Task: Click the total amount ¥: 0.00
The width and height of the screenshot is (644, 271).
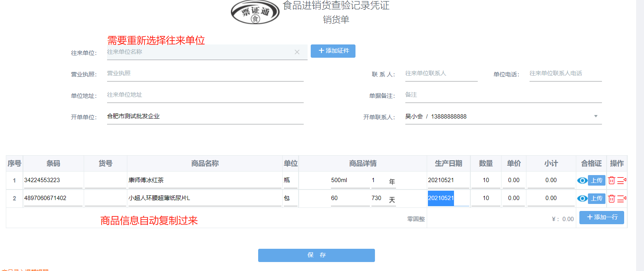Action: [x=563, y=219]
